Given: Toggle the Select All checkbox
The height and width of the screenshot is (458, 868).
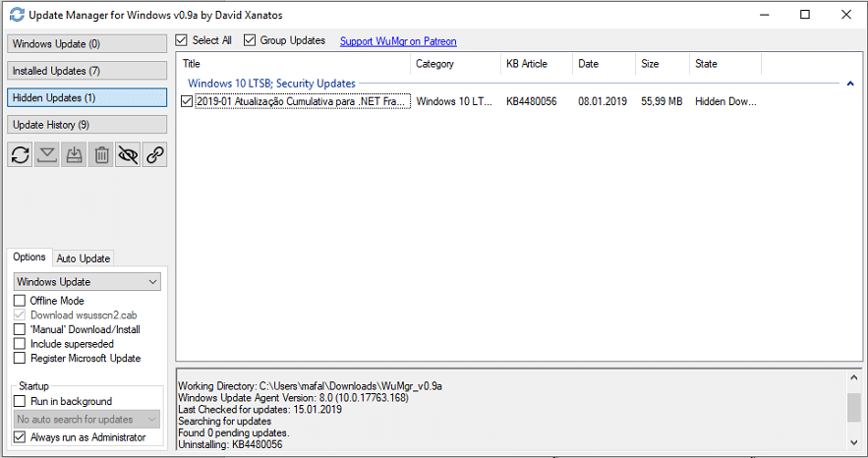Looking at the screenshot, I should [x=182, y=40].
